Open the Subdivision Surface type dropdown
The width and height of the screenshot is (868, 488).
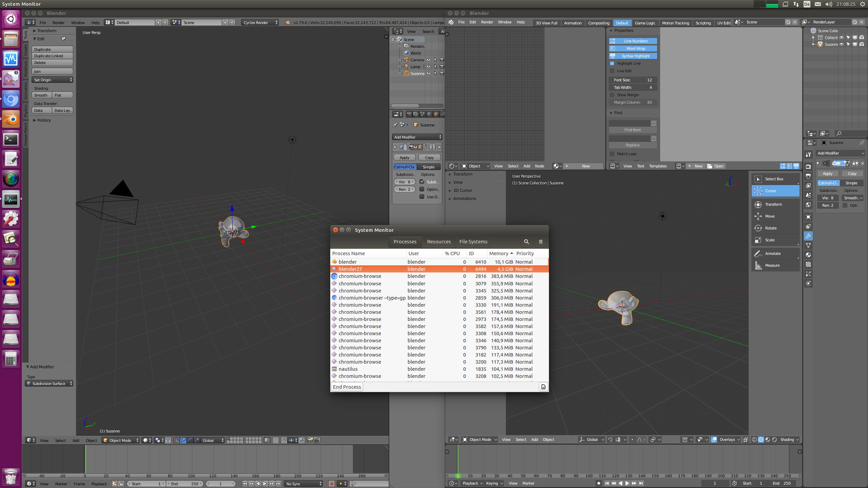50,384
